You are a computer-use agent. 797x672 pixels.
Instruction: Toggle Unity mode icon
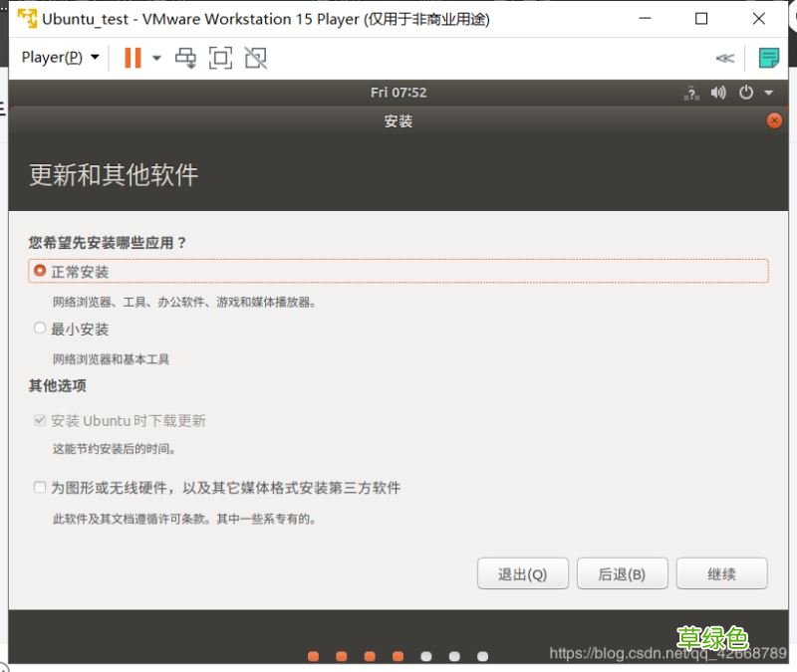(x=256, y=58)
